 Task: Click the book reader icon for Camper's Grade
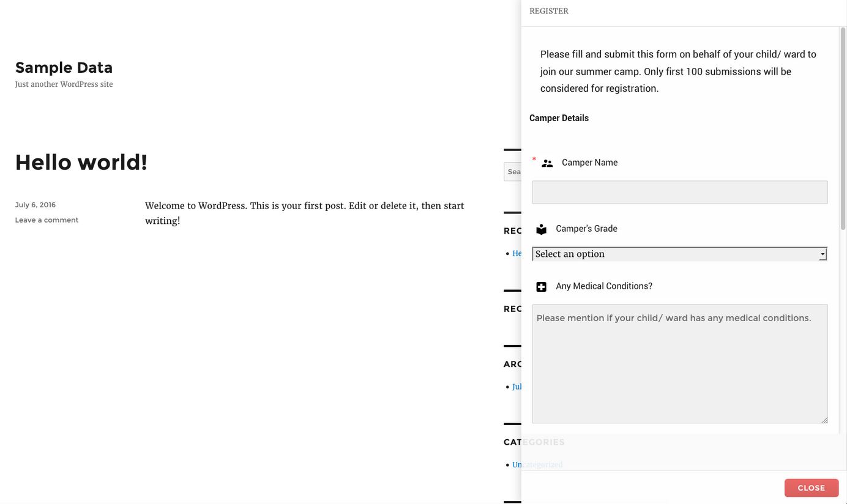(541, 229)
